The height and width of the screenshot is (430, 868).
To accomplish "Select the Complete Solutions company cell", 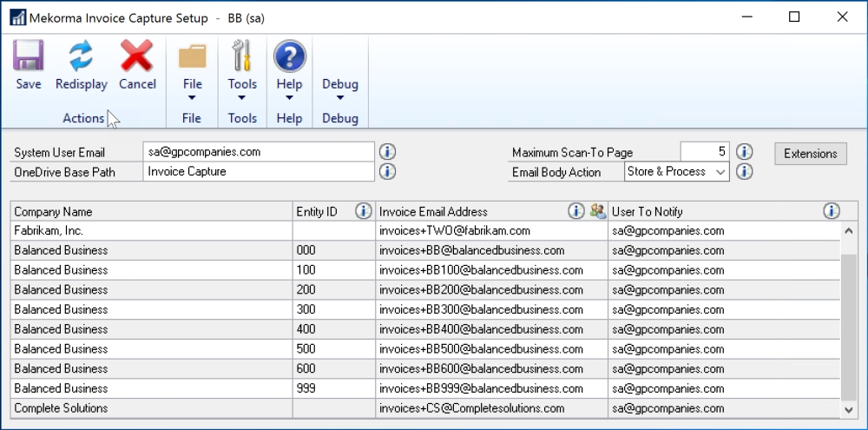I will point(151,408).
